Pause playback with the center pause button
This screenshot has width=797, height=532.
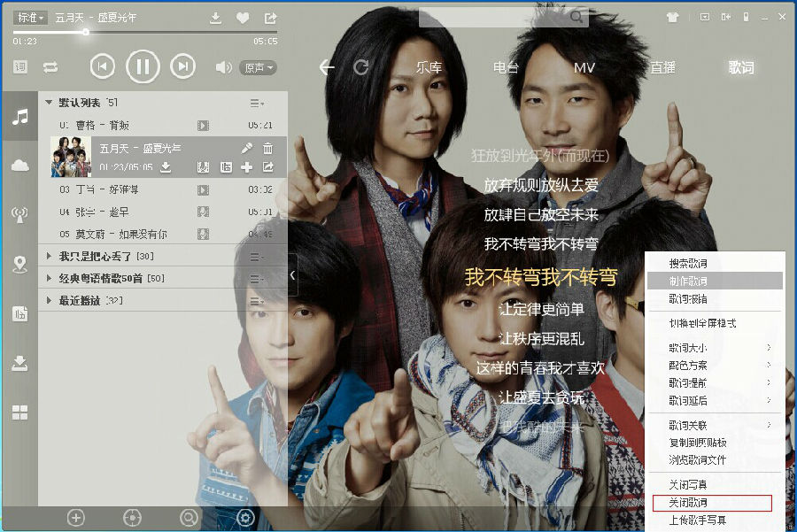pyautogui.click(x=142, y=67)
